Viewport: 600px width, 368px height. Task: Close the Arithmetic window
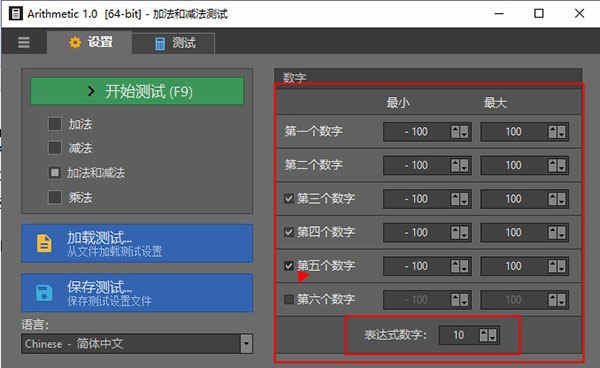pos(579,14)
